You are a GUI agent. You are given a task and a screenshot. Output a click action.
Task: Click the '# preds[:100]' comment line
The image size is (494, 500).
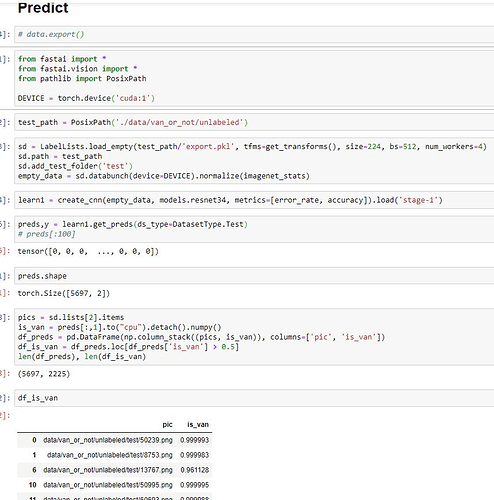click(47, 234)
